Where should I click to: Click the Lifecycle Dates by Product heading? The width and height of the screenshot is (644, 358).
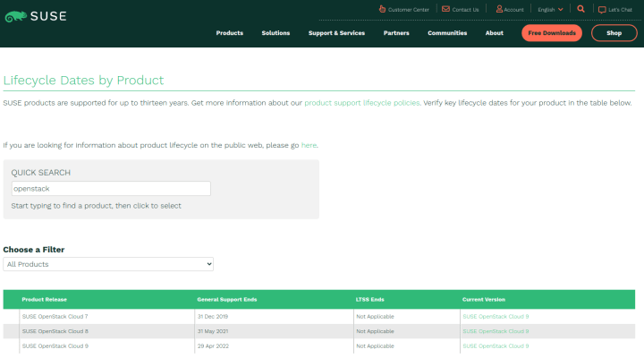point(83,81)
